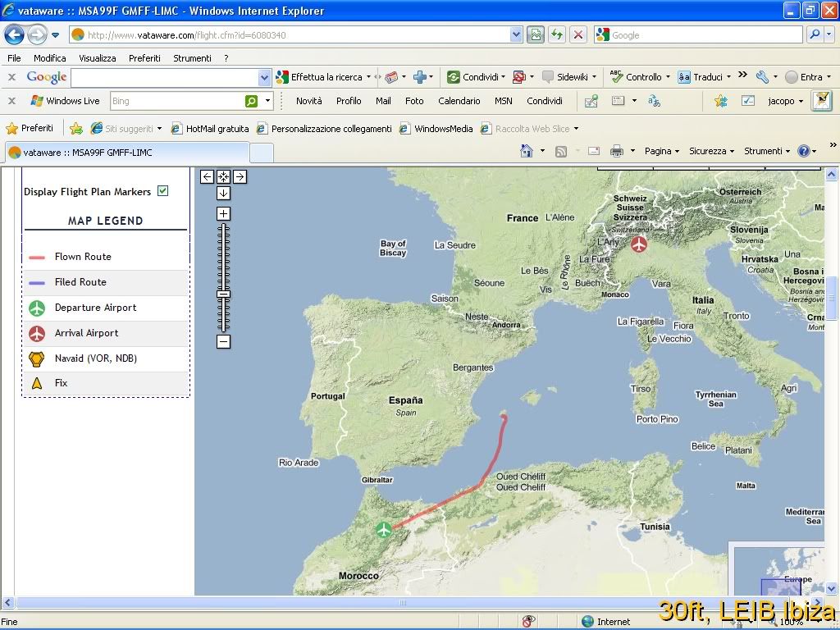
Task: Click the new tab button
Action: pos(262,153)
